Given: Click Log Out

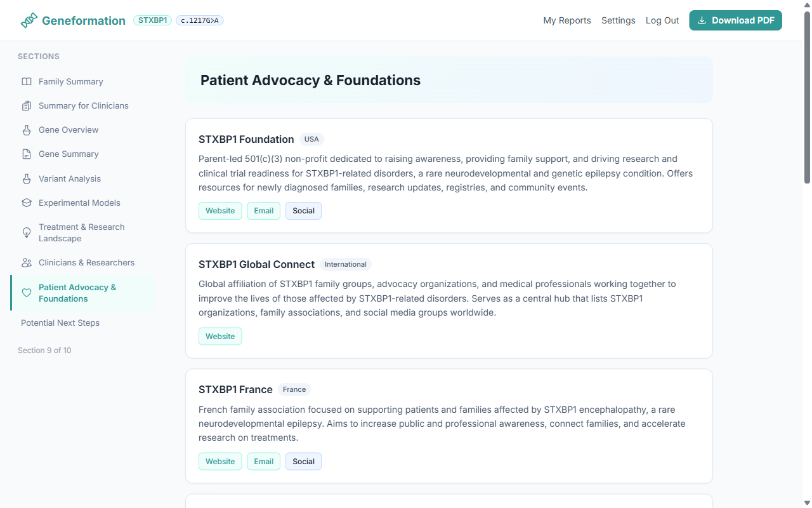Looking at the screenshot, I should pos(662,20).
